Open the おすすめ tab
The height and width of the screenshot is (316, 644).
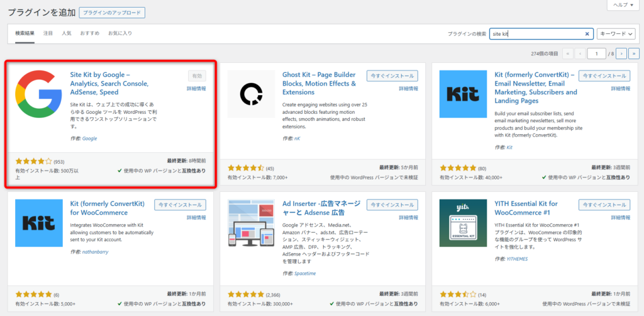pyautogui.click(x=89, y=33)
